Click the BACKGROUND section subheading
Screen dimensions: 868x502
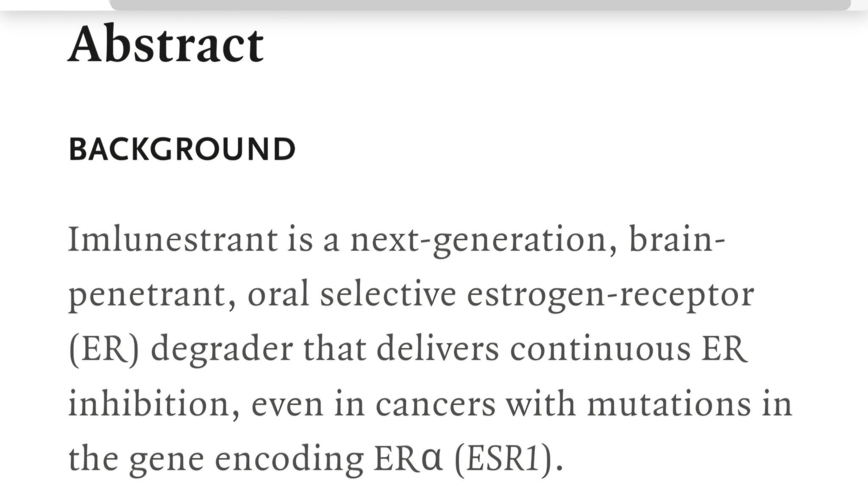coord(182,149)
